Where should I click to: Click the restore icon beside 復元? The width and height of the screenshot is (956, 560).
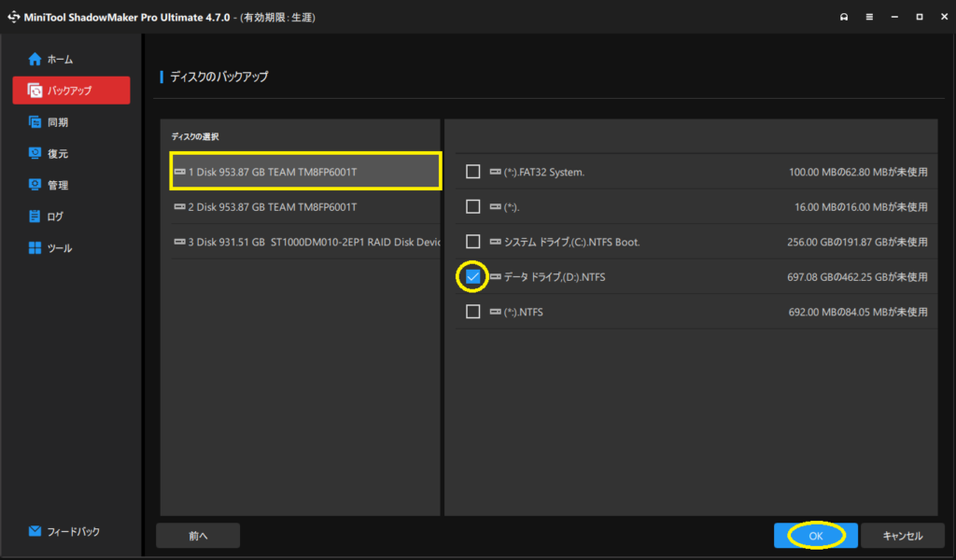point(35,153)
